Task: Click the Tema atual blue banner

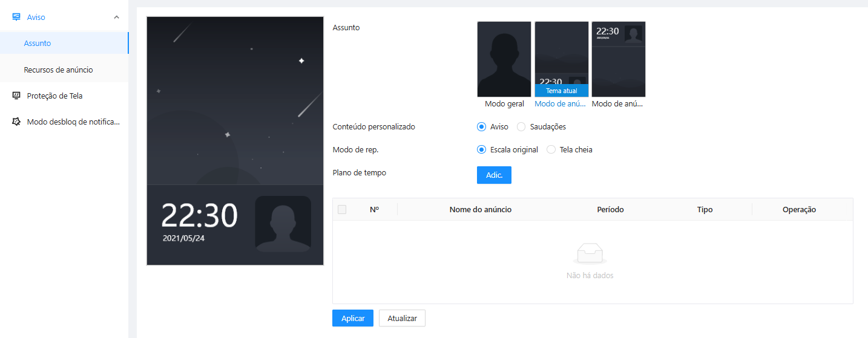Action: click(x=561, y=91)
